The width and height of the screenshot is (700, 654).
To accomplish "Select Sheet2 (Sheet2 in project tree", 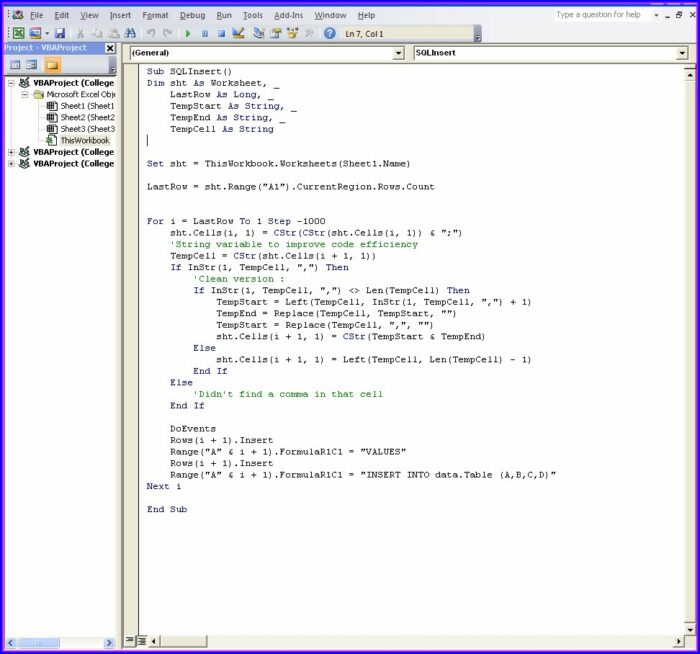I will point(80,117).
